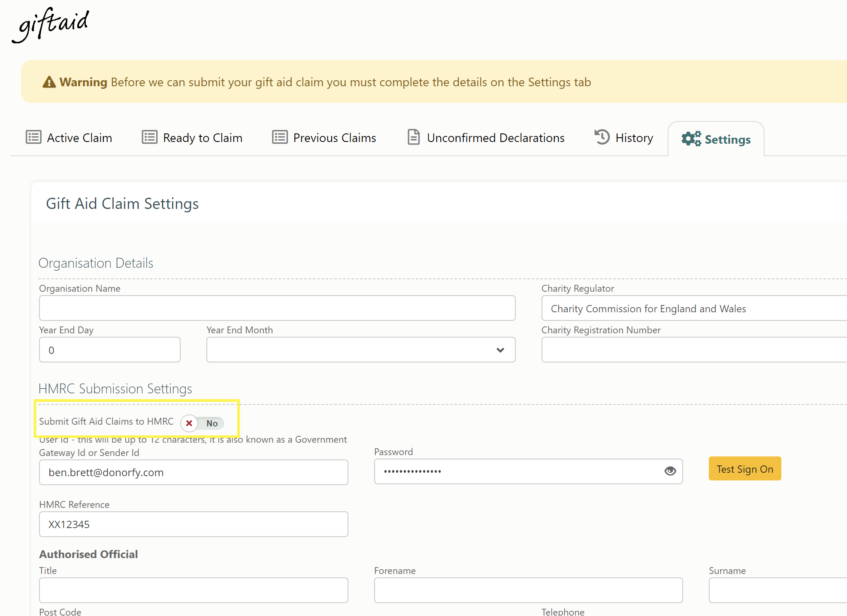Image resolution: width=847 pixels, height=616 pixels.
Task: Click the Ready to Claim list icon
Action: [150, 137]
